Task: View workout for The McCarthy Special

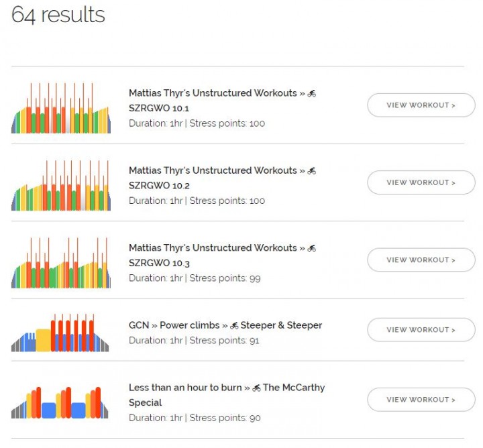Action: [421, 399]
